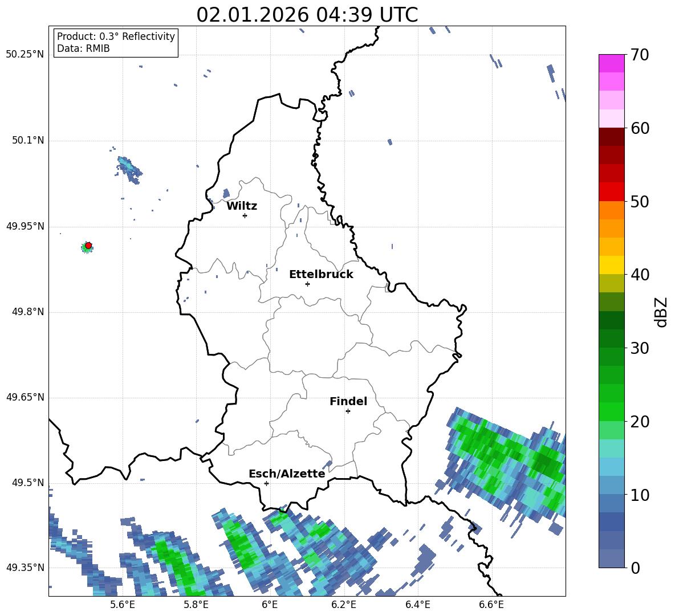Click the colorbar tick label 20
The width and height of the screenshot is (675, 616).
click(640, 422)
